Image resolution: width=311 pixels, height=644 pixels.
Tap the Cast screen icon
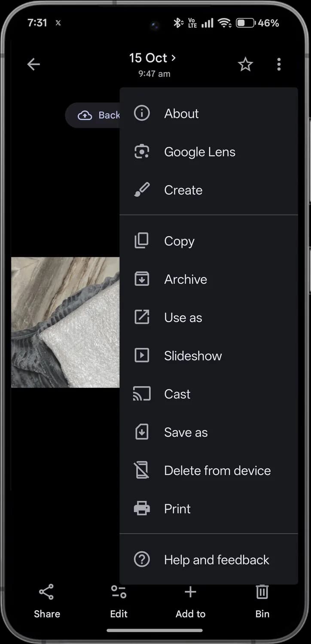[142, 394]
